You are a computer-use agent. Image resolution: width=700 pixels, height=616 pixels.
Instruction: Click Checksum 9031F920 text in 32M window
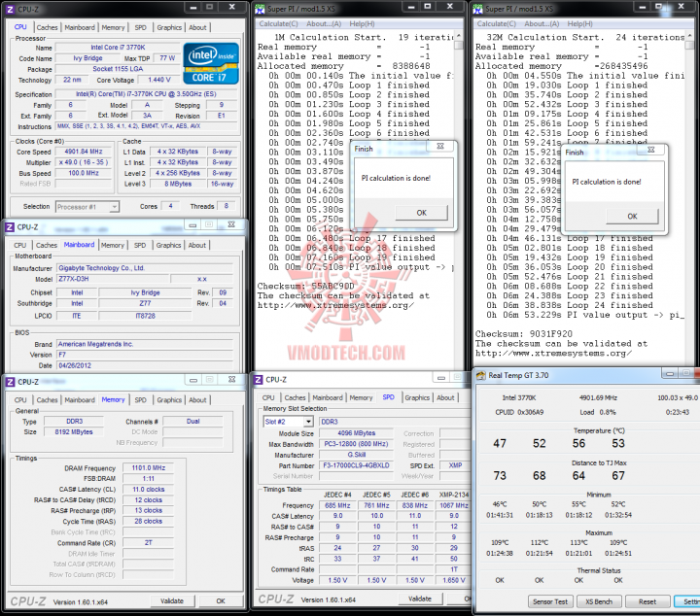pyautogui.click(x=524, y=334)
